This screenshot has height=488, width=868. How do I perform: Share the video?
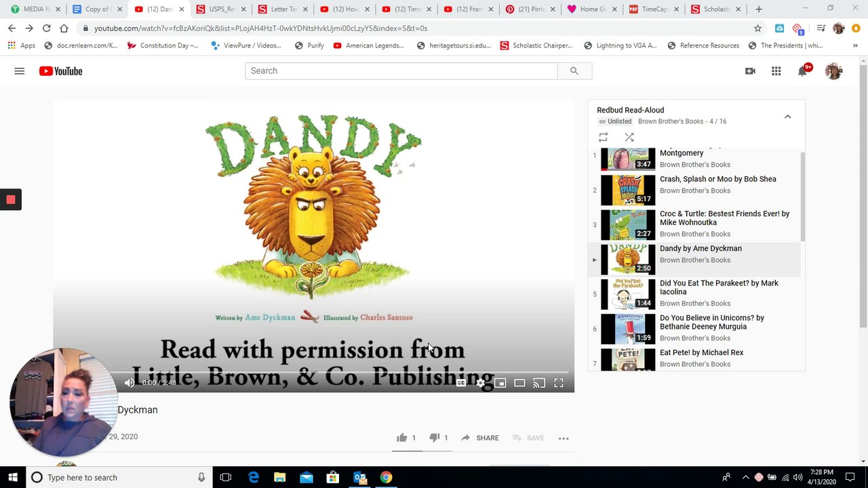point(480,438)
